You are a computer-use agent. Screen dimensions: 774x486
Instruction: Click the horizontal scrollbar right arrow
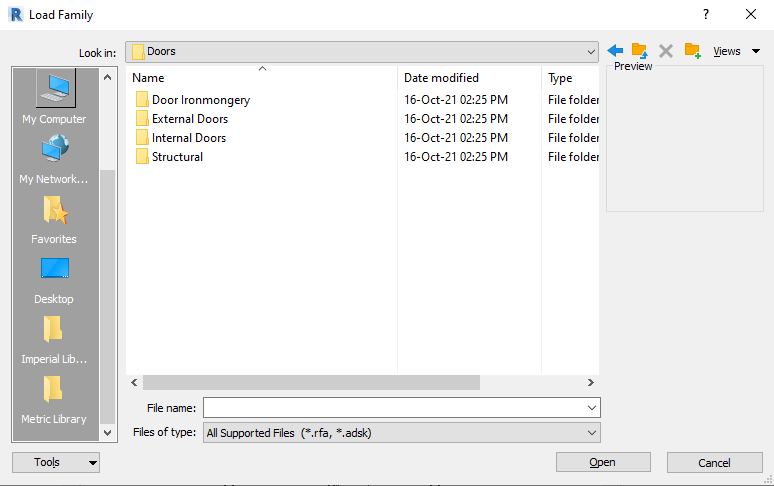coord(590,382)
